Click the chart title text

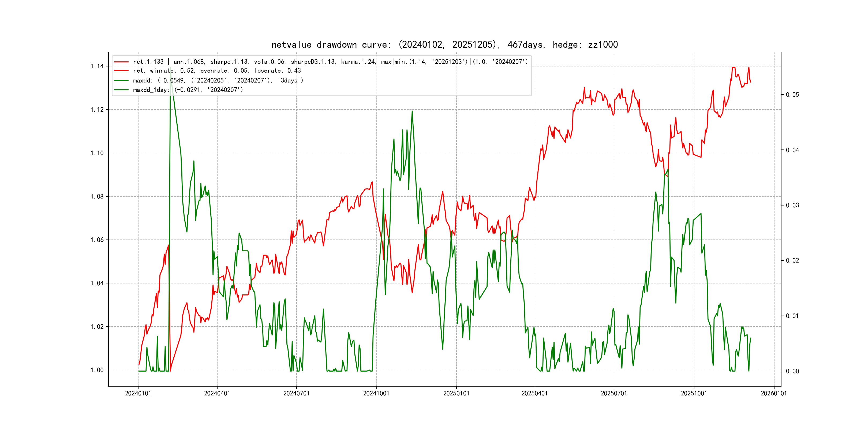(x=444, y=44)
